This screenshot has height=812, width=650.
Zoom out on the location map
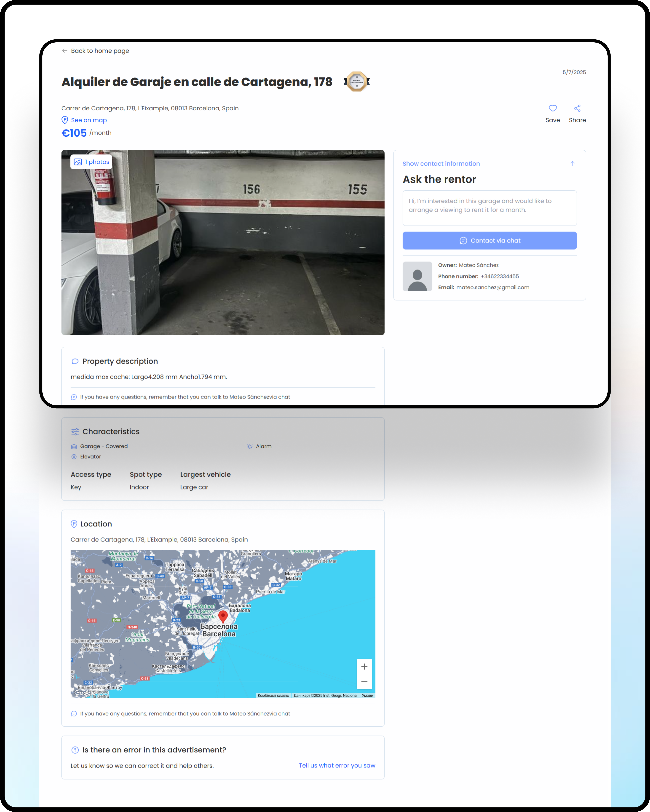tap(364, 682)
